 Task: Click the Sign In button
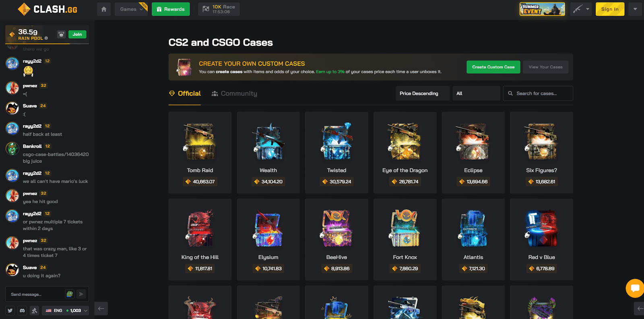pyautogui.click(x=610, y=9)
